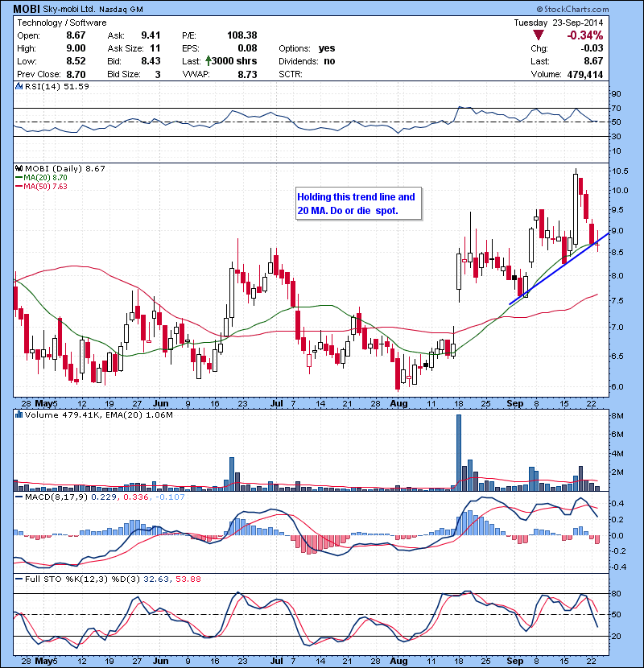Viewport: 644px width, 668px height.
Task: Click the Ask Size value '11'
Action: (155, 48)
